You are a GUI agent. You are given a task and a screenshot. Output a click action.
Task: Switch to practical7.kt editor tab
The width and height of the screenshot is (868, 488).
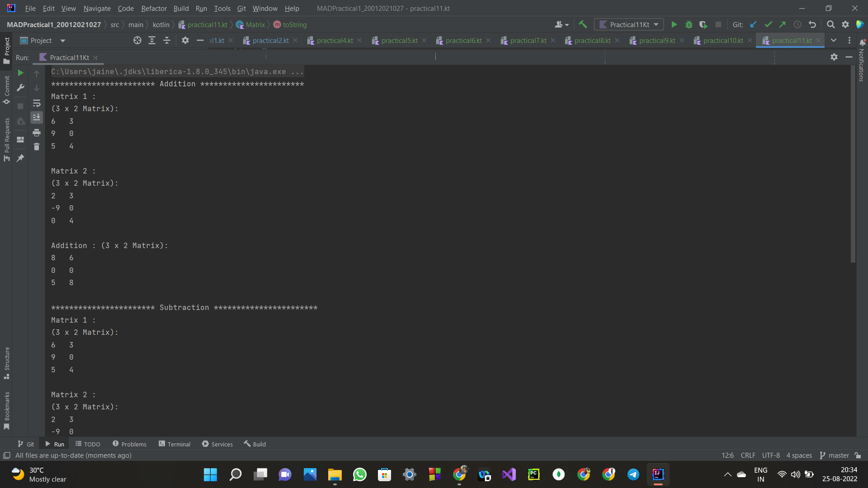click(528, 41)
